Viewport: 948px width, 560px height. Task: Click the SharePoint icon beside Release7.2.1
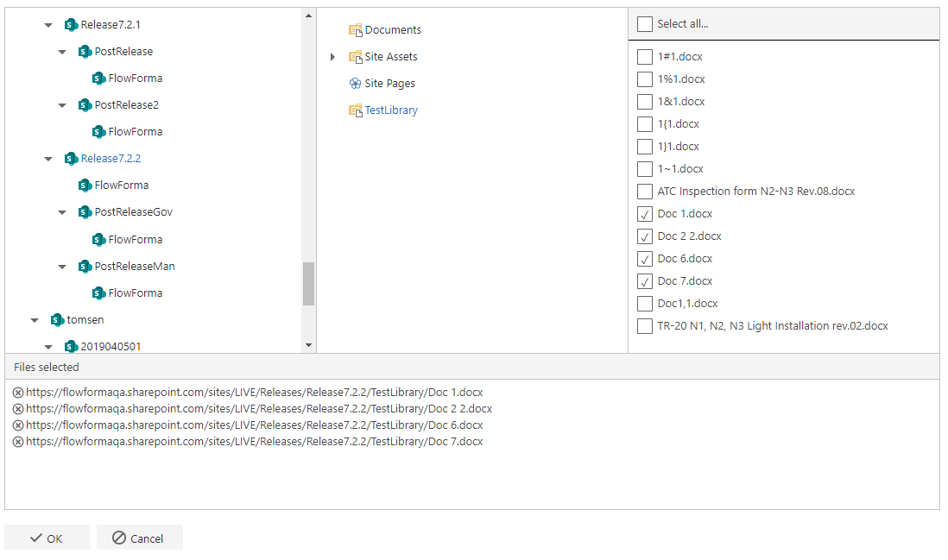click(72, 25)
